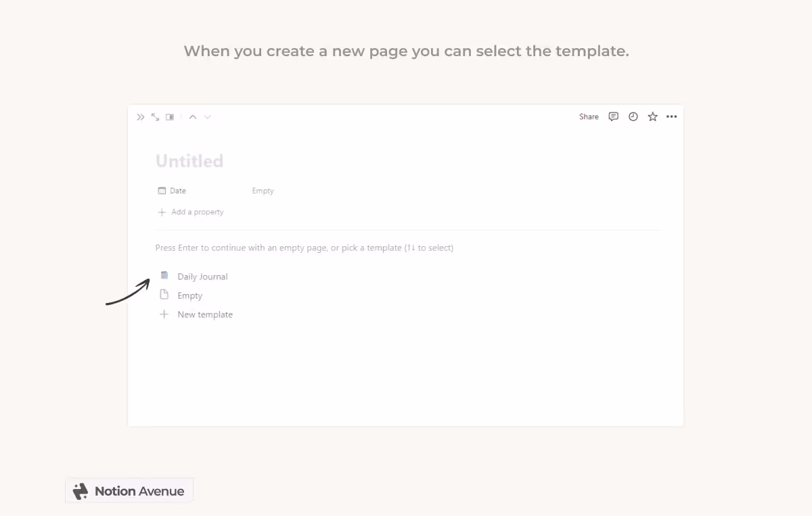The width and height of the screenshot is (812, 516).
Task: Open page in full-page view icon
Action: pyautogui.click(x=155, y=117)
